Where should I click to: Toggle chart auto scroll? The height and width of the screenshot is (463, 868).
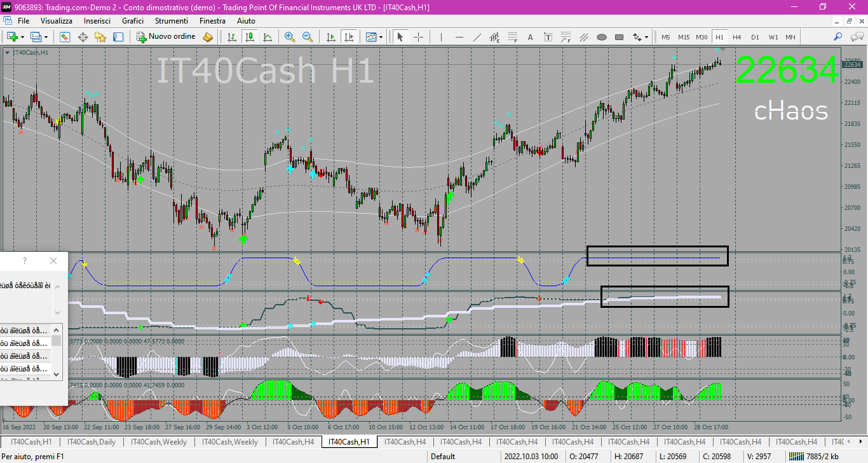[330, 37]
